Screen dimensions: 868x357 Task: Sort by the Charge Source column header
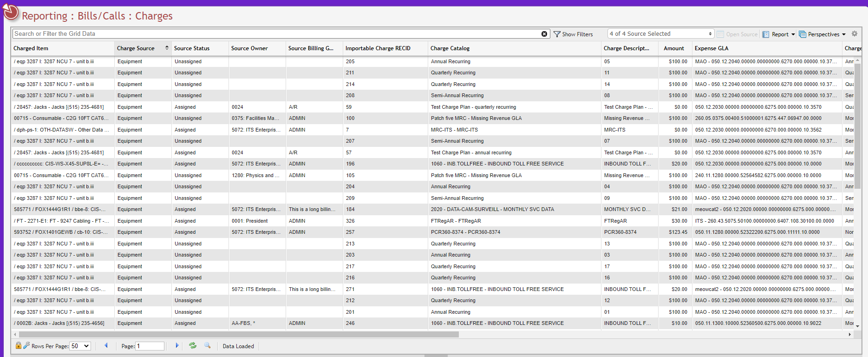[136, 48]
